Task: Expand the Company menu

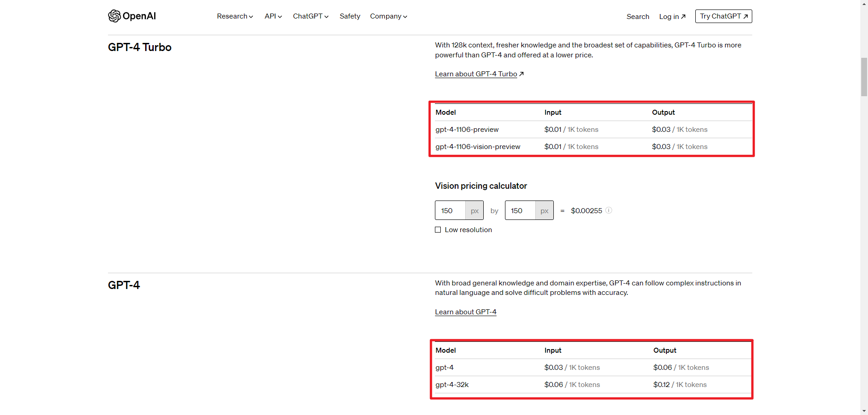Action: [389, 16]
